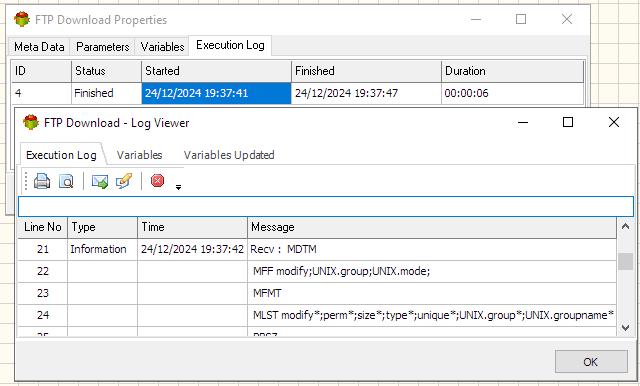Switch to Meta Data tab

click(39, 47)
